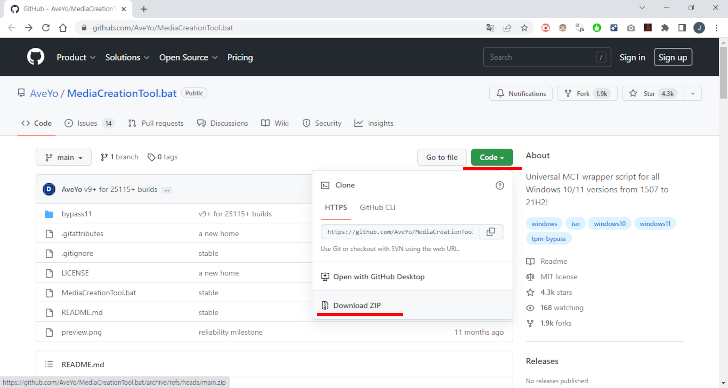The height and width of the screenshot is (388, 728).
Task: Open the Security tab
Action: (x=322, y=123)
